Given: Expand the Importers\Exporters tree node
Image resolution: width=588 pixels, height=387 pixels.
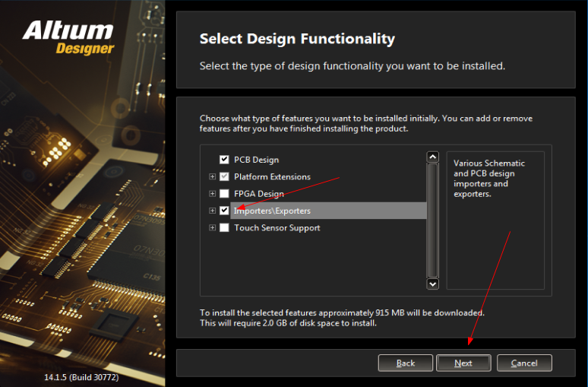Looking at the screenshot, I should click(x=213, y=211).
